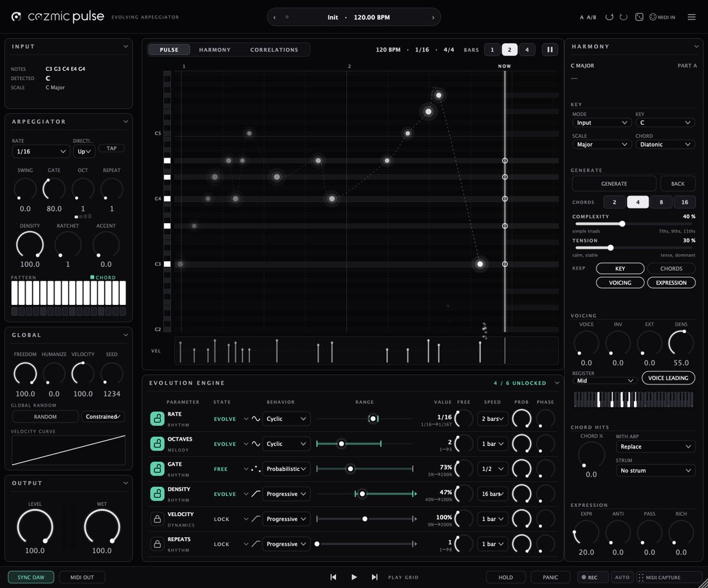Click the MIDI IN connector icon
This screenshot has width=708, height=588.
[x=653, y=17]
